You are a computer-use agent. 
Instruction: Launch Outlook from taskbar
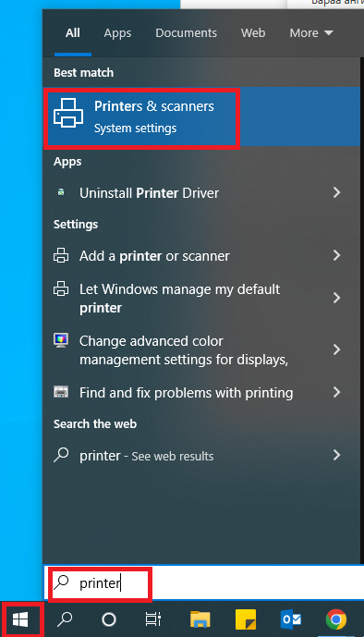(x=291, y=619)
